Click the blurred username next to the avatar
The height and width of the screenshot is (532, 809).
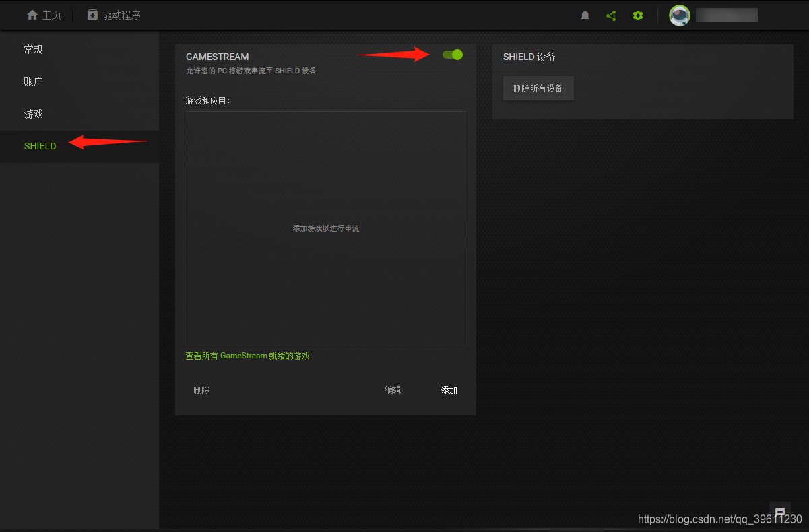727,15
